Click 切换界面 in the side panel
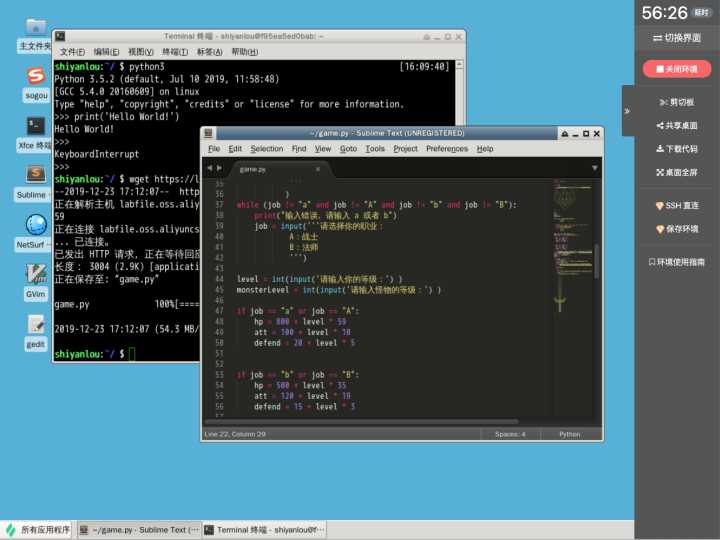 (x=677, y=38)
